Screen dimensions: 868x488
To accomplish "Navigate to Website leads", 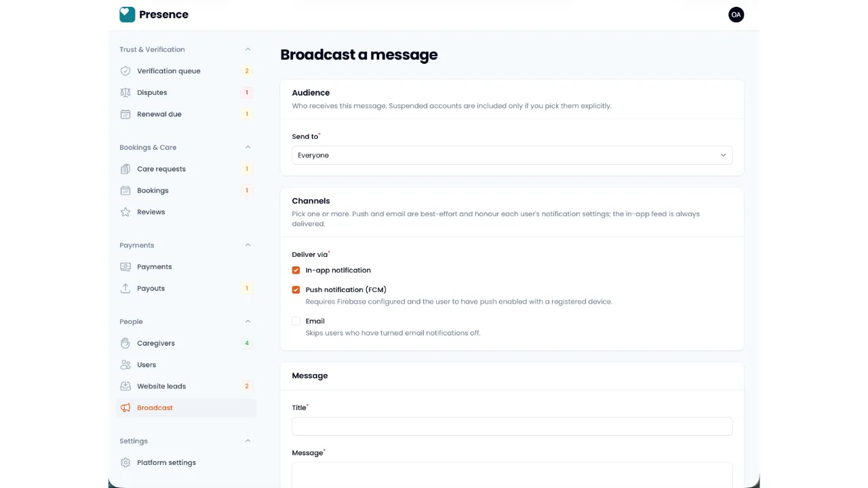I will click(186, 386).
